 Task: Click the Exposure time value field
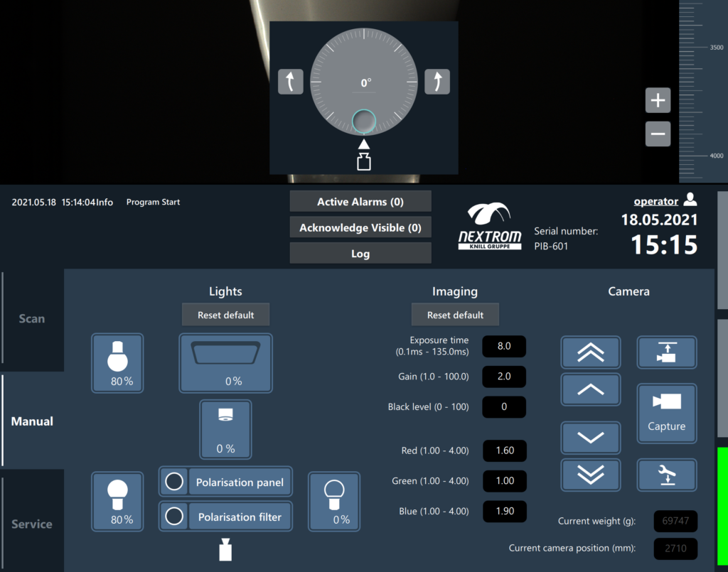pyautogui.click(x=504, y=346)
